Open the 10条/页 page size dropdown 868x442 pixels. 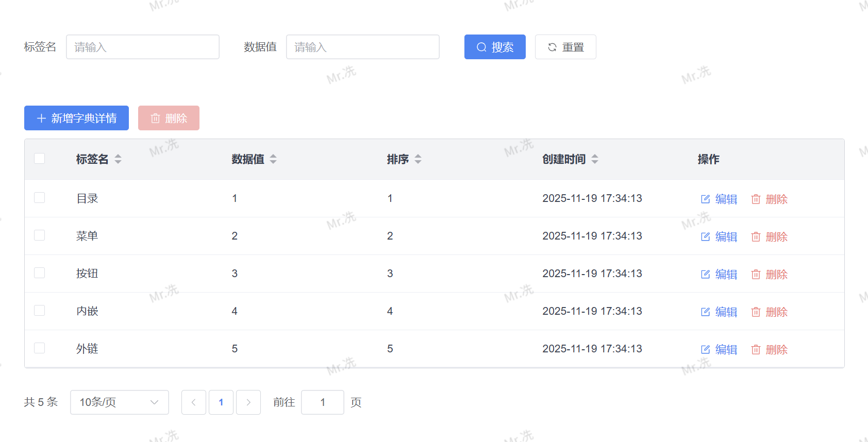pyautogui.click(x=120, y=402)
